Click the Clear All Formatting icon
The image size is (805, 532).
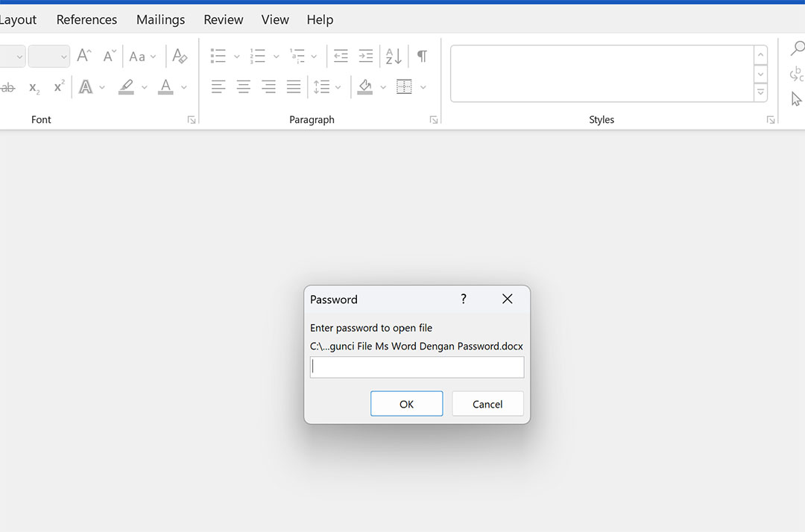(180, 56)
